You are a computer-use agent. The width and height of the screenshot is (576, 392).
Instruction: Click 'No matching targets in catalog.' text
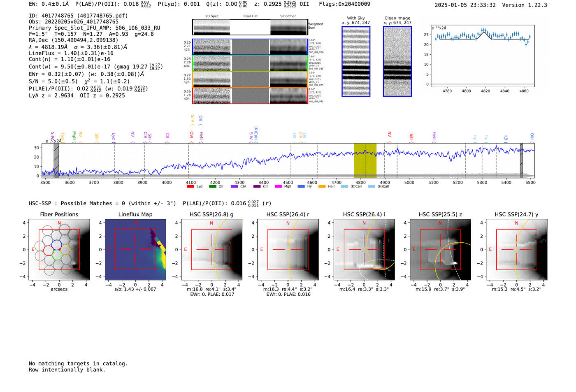click(x=78, y=364)
